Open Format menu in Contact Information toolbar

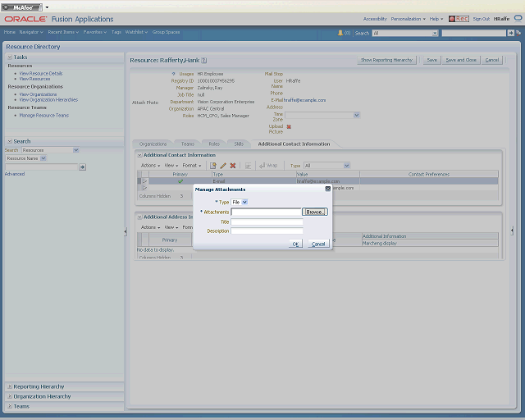click(192, 166)
